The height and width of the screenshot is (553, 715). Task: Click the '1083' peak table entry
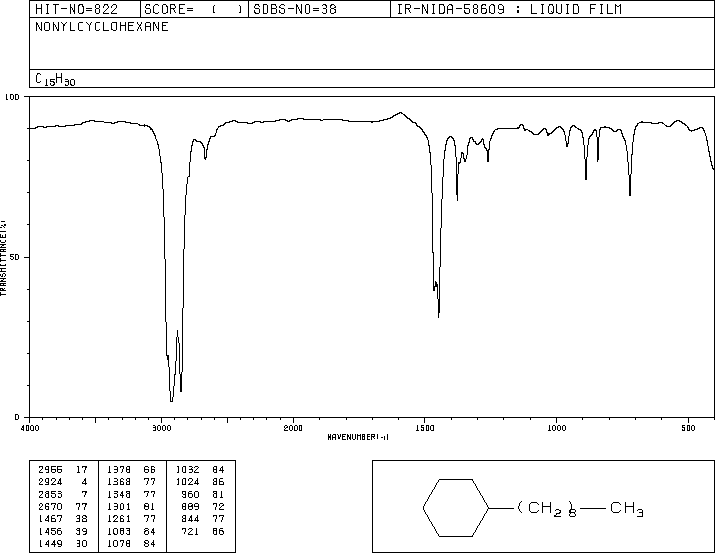point(119,531)
